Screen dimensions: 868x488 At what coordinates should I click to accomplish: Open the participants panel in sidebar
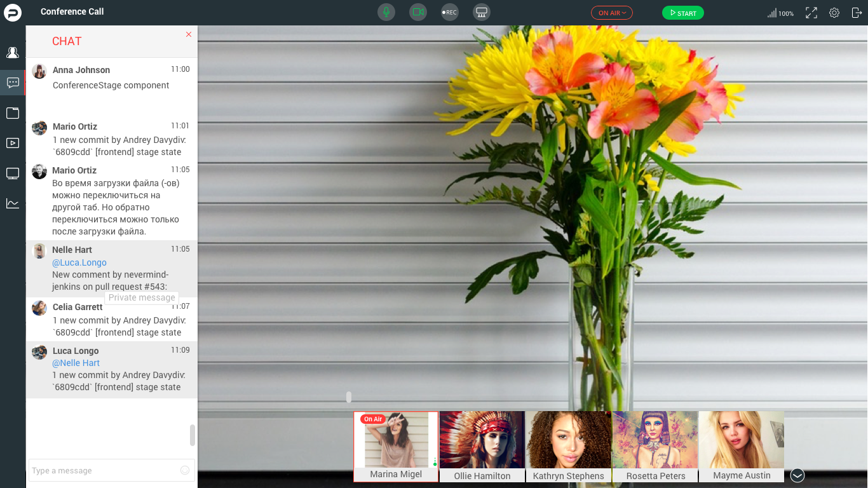pos(13,53)
